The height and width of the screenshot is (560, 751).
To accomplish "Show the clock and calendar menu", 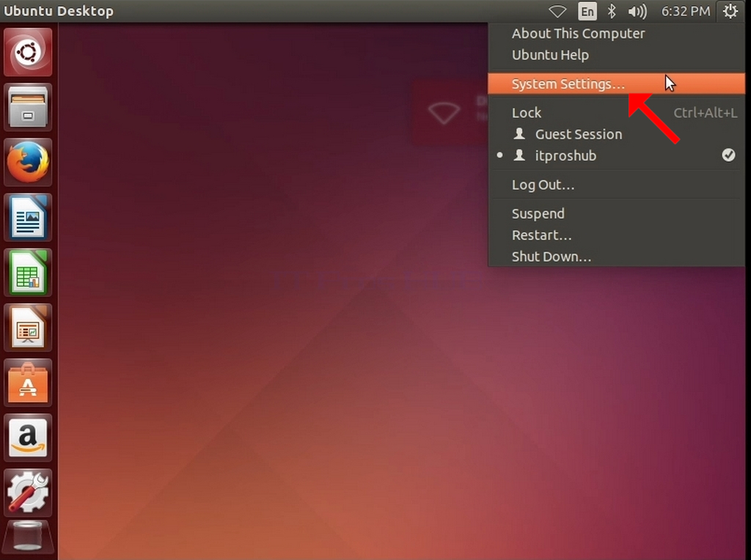I will [x=686, y=11].
